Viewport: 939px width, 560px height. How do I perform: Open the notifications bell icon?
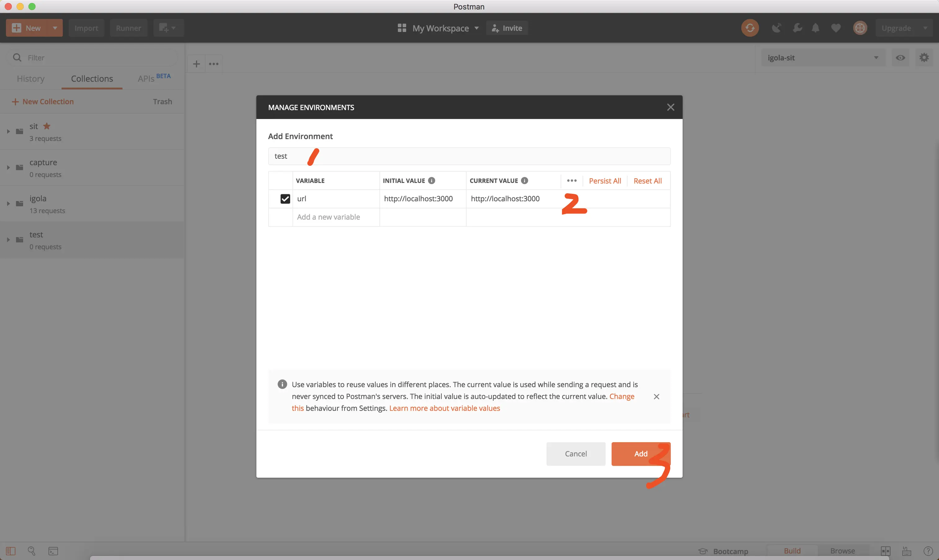pos(815,28)
